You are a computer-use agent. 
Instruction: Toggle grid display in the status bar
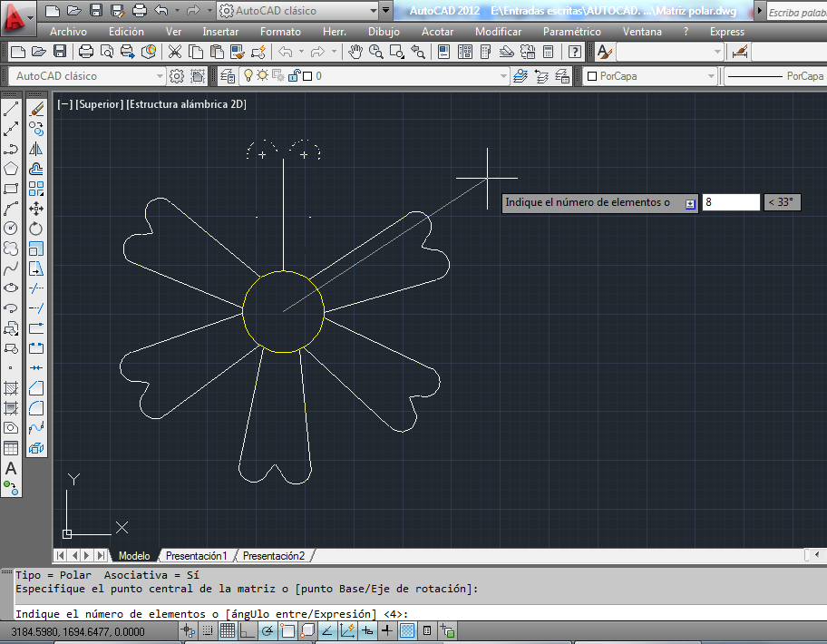pyautogui.click(x=229, y=629)
